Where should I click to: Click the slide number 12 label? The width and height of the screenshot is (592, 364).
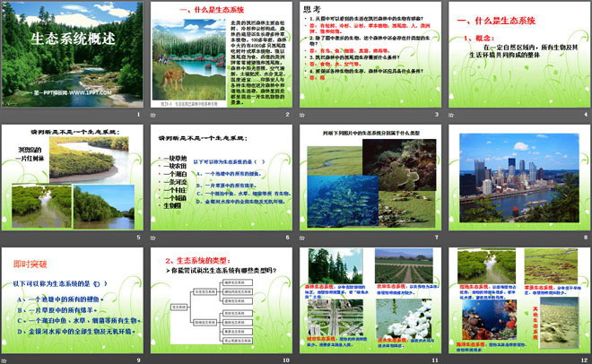tap(584, 360)
